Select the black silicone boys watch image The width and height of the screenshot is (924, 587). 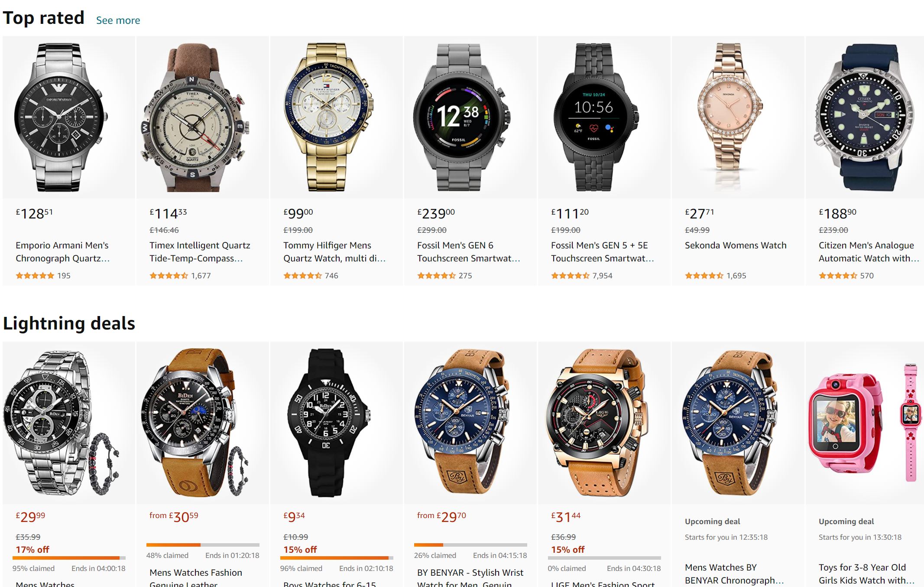328,423
